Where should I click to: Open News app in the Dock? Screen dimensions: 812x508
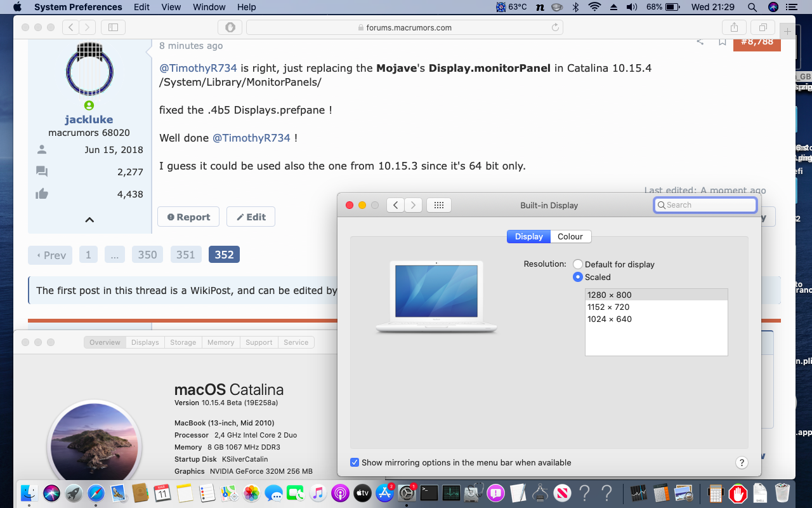562,493
